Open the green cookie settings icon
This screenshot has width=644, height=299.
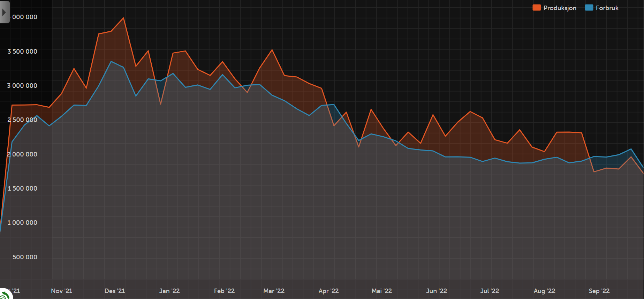pos(4,295)
